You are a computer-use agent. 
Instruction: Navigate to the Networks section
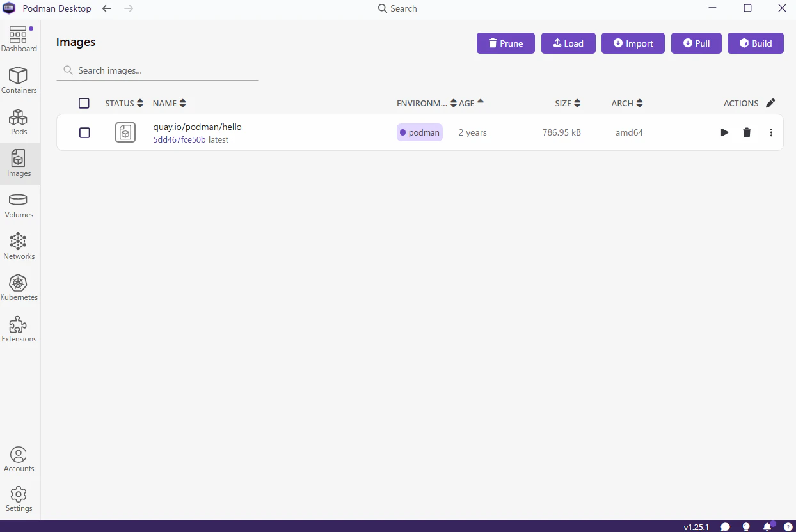coord(19,247)
